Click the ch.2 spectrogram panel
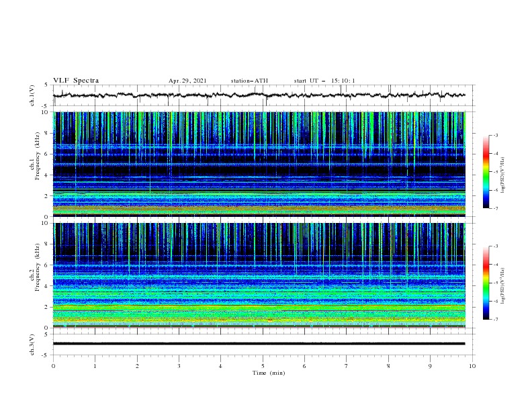The width and height of the screenshot is (532, 411). [259, 275]
